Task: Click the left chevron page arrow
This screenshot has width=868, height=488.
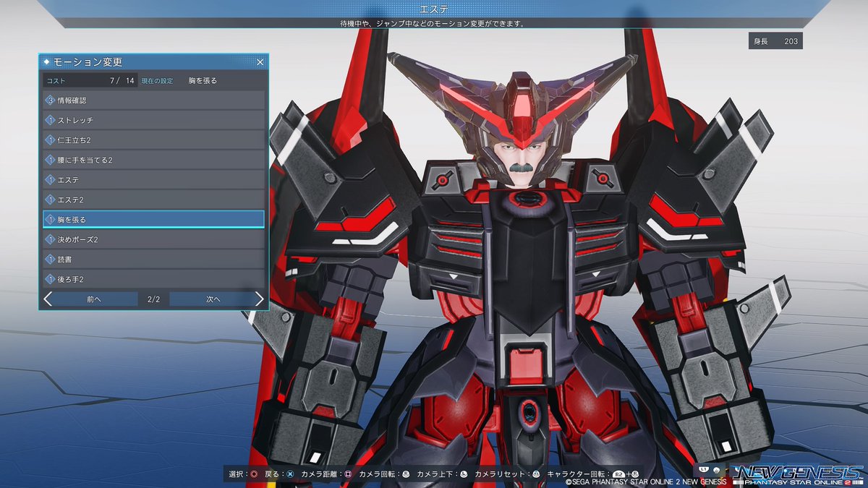Action: [x=48, y=299]
